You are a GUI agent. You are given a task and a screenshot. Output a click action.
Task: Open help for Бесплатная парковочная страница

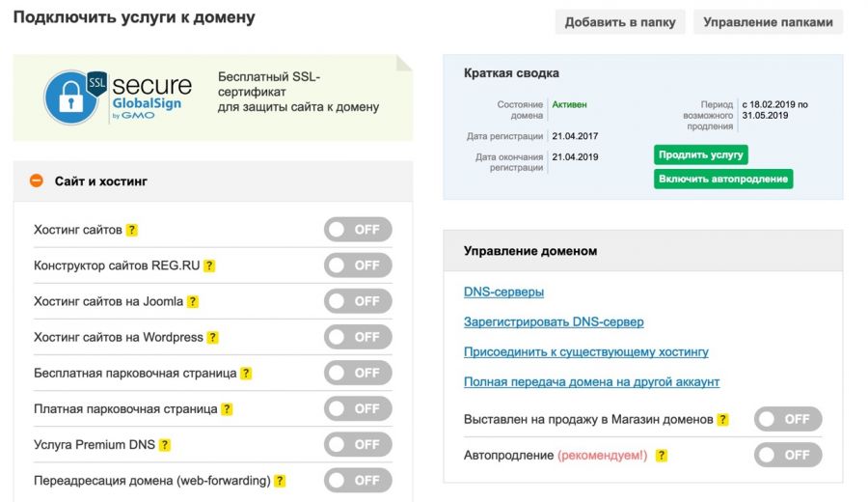tap(246, 374)
